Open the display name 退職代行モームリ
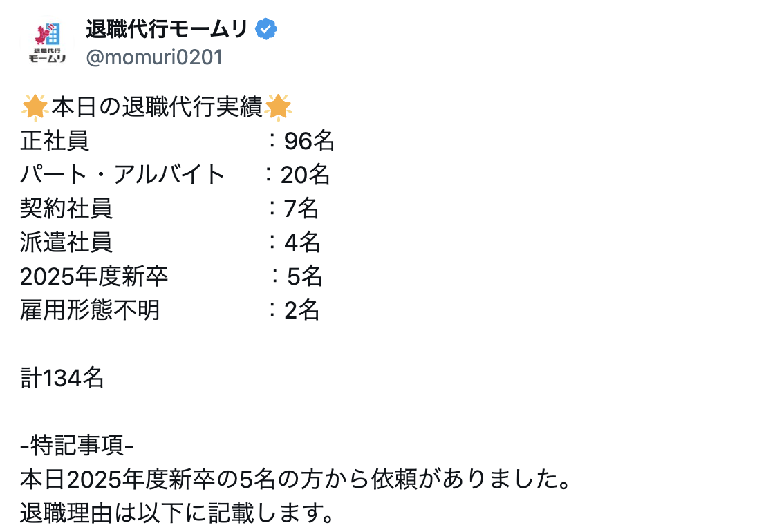Screen dimensions: 766x532 167,29
